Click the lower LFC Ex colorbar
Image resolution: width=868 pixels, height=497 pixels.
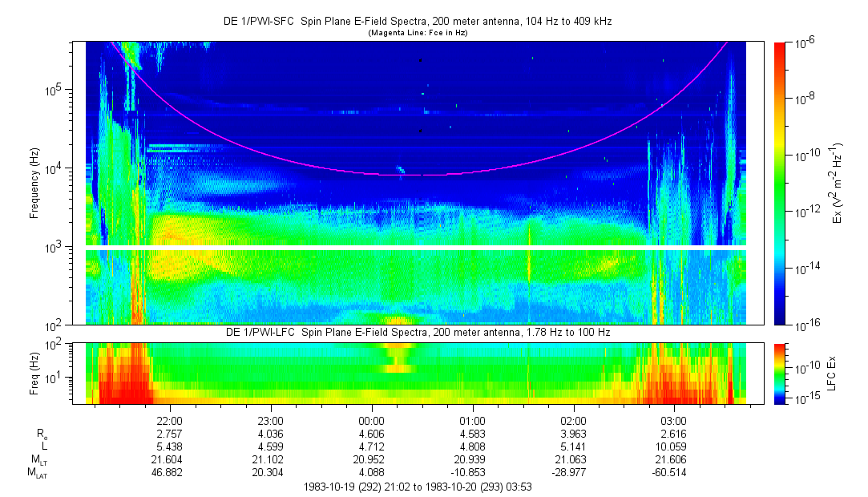point(781,373)
